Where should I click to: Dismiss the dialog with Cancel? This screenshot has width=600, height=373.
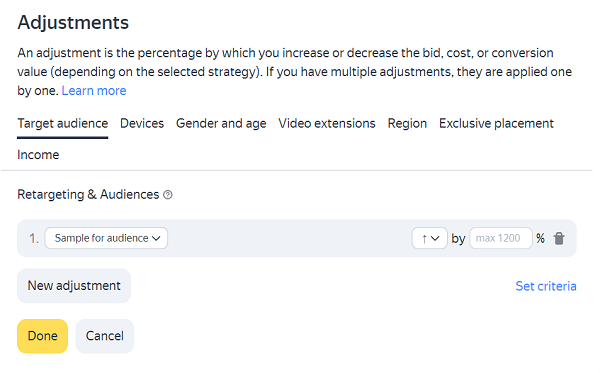[105, 336]
